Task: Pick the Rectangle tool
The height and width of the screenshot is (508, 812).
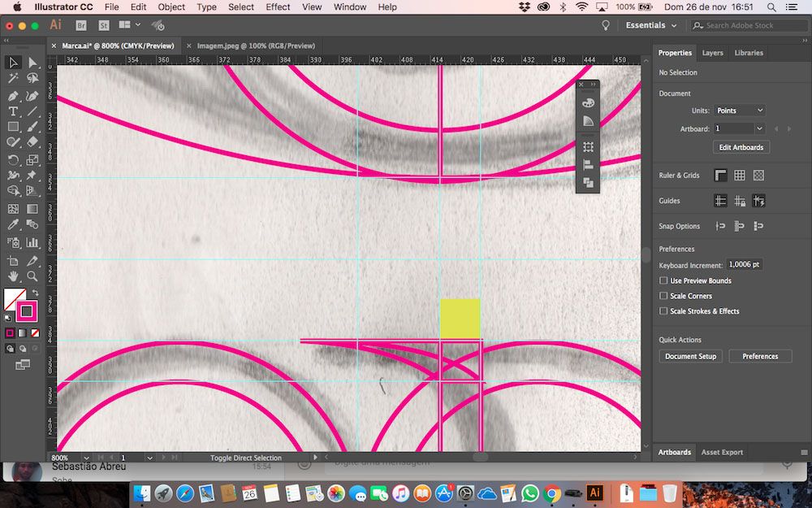Action: [x=13, y=128]
